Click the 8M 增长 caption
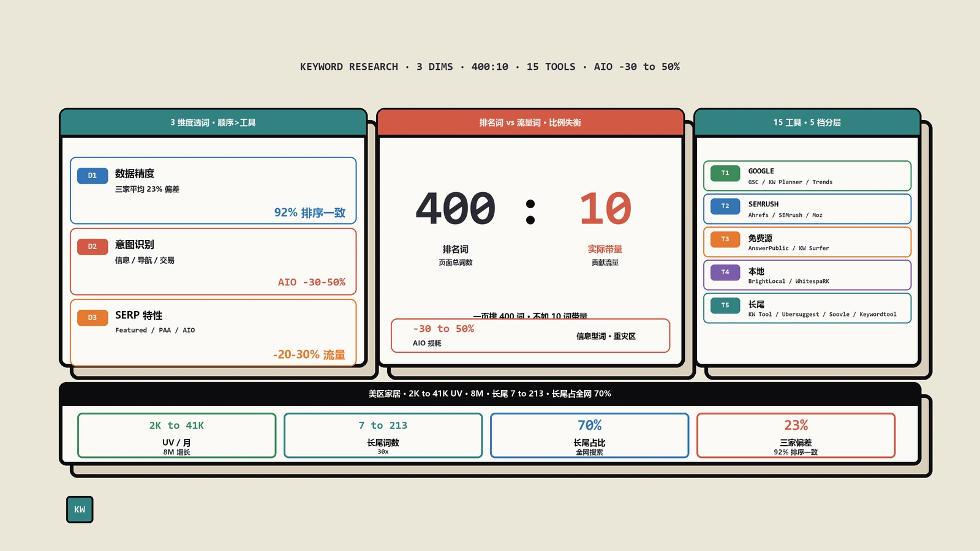This screenshot has width=980, height=551. point(177,452)
